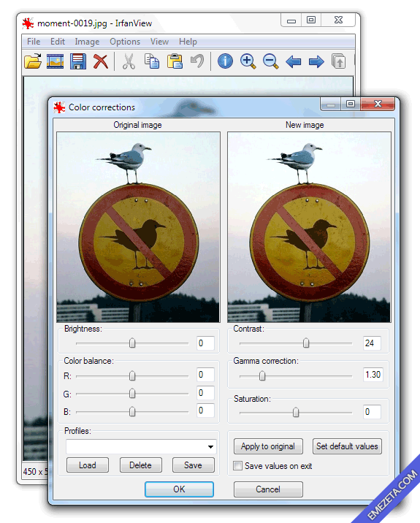
Task: Click the Gamma value field showing 1.30
Action: point(373,375)
